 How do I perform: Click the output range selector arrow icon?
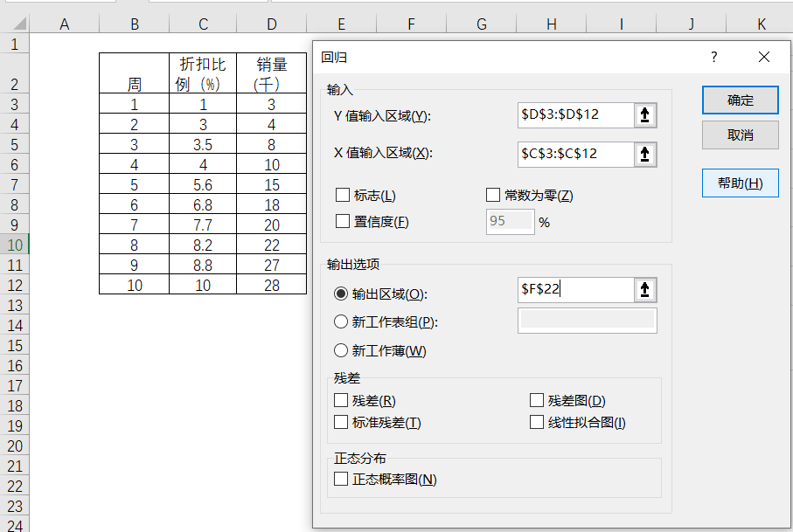click(x=645, y=290)
